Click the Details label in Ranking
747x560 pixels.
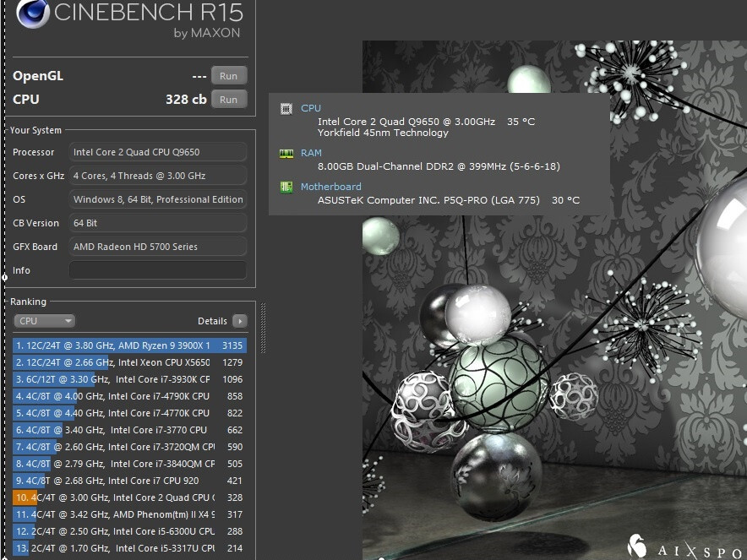click(212, 321)
